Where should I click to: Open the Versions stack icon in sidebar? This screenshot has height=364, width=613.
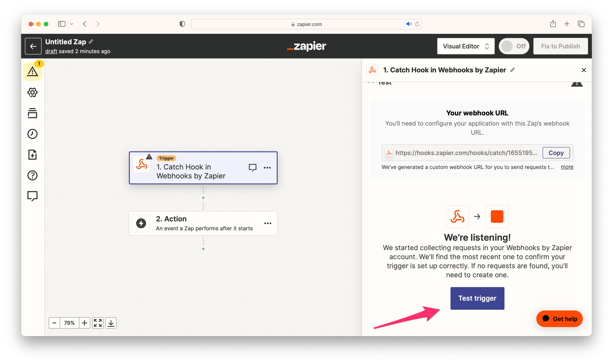click(32, 113)
